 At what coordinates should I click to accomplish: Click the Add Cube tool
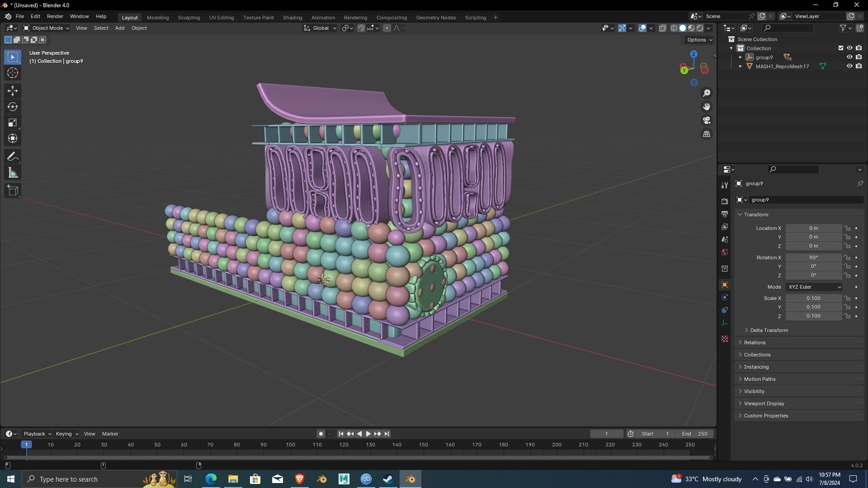point(13,191)
